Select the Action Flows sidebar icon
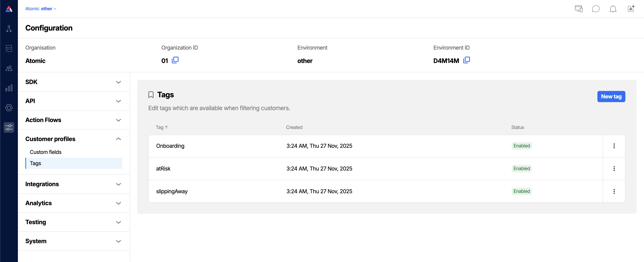 coord(9,28)
